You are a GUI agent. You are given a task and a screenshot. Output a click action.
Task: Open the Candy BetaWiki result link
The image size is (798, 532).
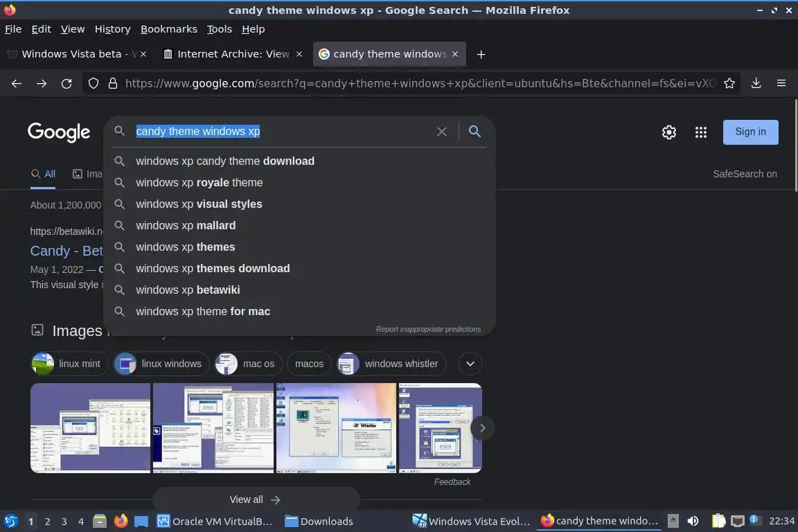66,251
